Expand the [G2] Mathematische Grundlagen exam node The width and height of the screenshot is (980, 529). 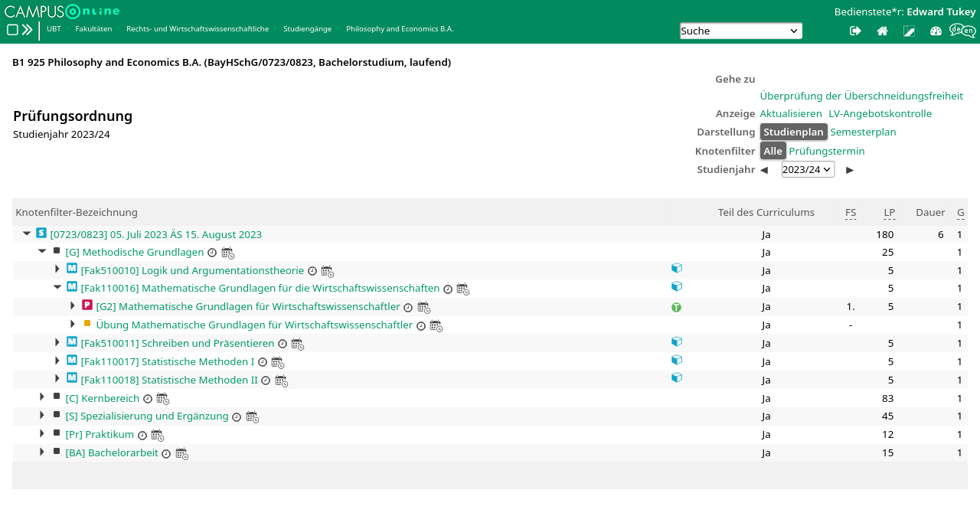click(73, 305)
